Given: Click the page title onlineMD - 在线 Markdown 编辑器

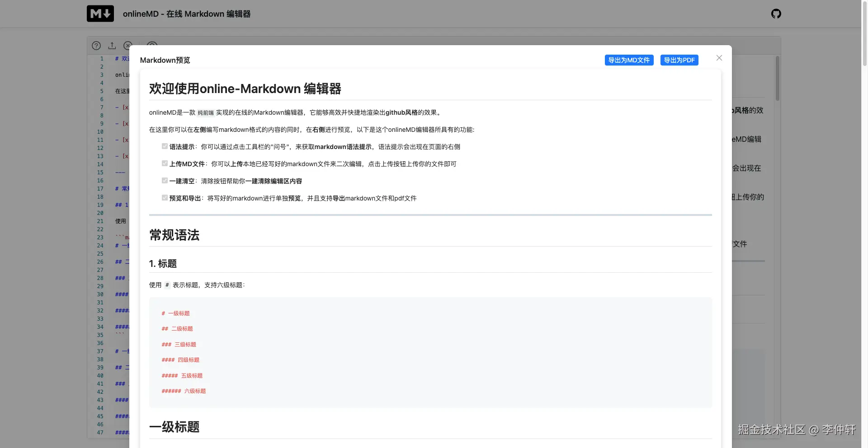Looking at the screenshot, I should (187, 14).
